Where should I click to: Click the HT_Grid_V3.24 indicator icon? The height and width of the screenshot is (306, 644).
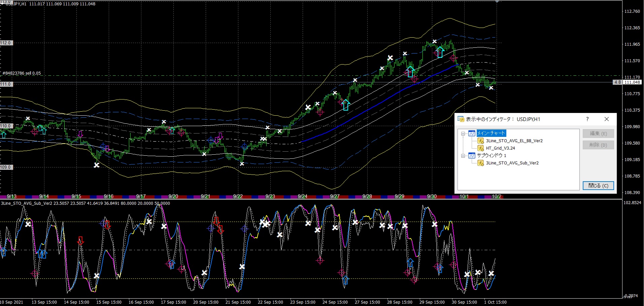coord(481,148)
